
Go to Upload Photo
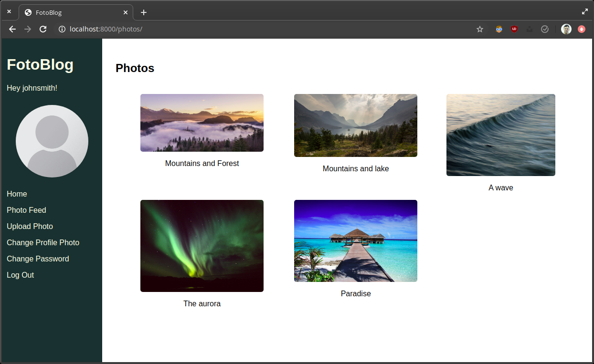pyautogui.click(x=30, y=226)
